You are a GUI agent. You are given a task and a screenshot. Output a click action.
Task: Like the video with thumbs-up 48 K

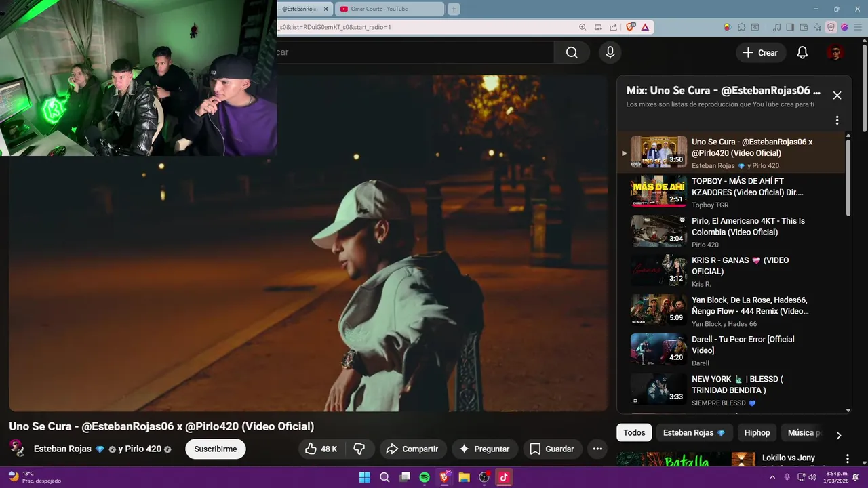[x=321, y=449]
